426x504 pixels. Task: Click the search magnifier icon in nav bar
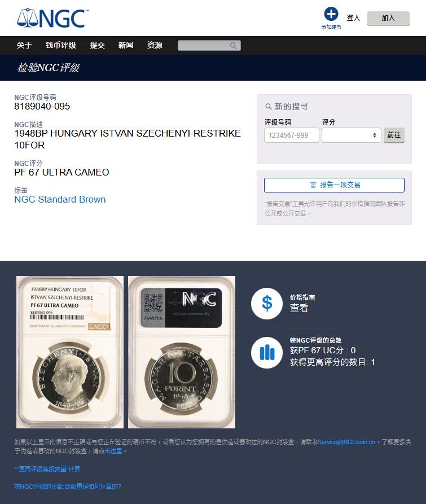233,46
